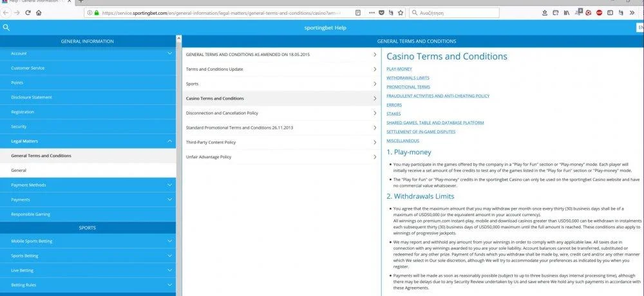Jump to the STAKES link
The width and height of the screenshot is (644, 296).
click(393, 114)
